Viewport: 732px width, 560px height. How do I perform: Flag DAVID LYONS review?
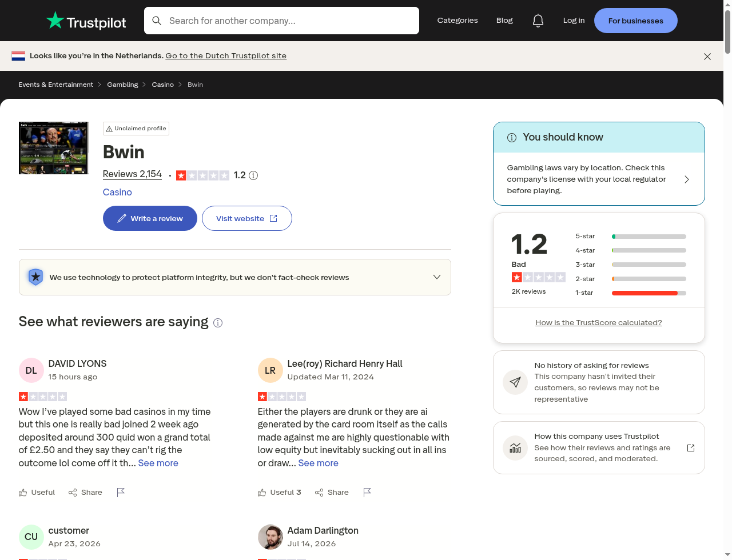pos(121,493)
